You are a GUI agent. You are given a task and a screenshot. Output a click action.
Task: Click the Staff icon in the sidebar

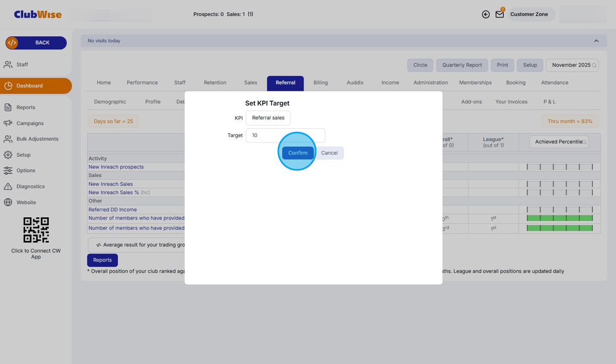(x=8, y=64)
